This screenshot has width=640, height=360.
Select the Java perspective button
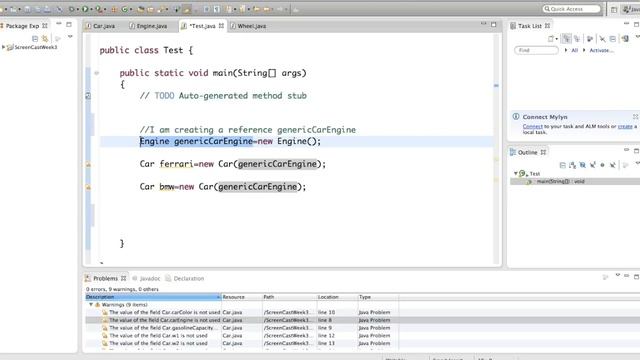tap(631, 9)
